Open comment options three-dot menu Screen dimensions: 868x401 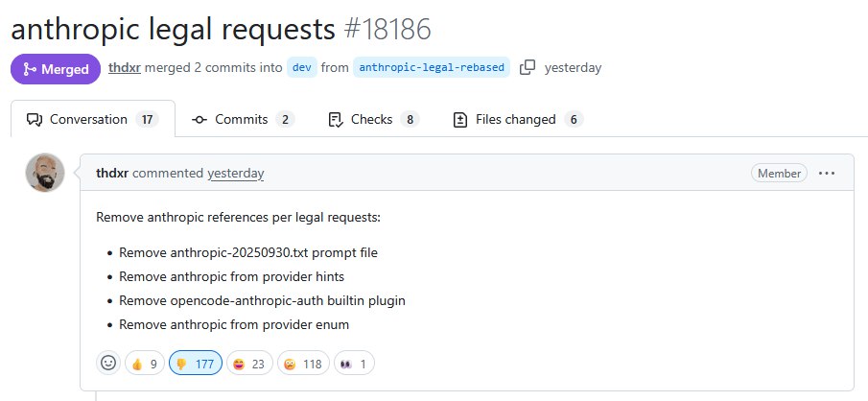pos(827,173)
